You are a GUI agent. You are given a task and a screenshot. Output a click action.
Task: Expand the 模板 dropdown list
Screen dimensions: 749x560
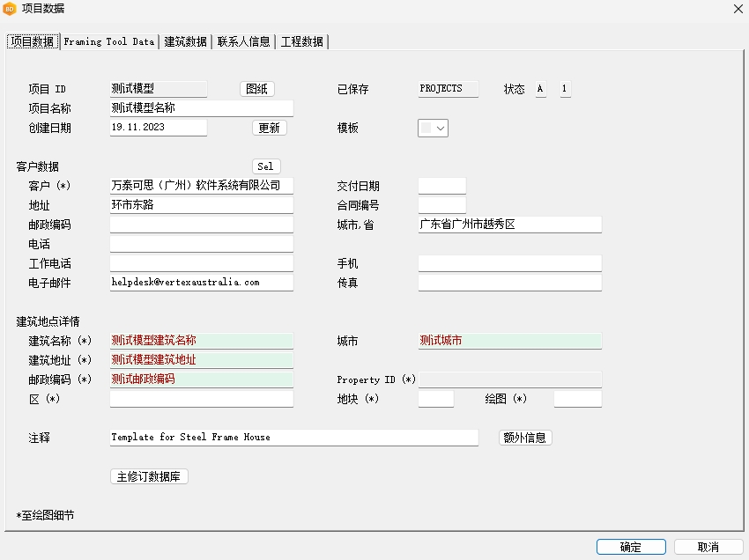(x=433, y=128)
